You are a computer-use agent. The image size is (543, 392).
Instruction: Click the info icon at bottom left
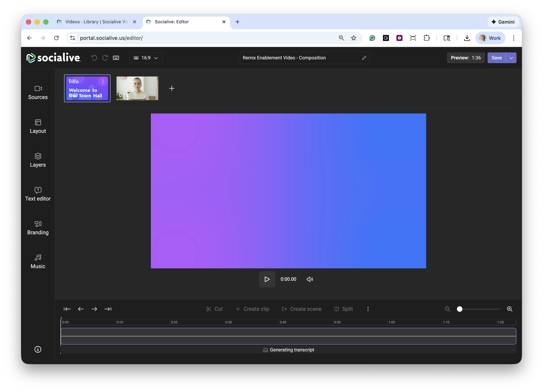pos(38,349)
